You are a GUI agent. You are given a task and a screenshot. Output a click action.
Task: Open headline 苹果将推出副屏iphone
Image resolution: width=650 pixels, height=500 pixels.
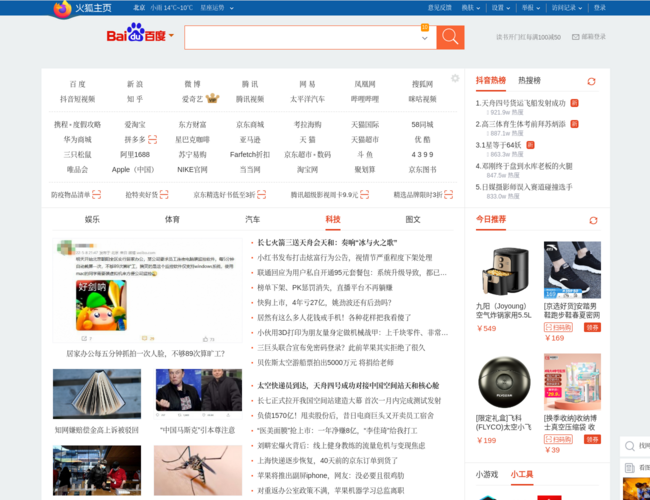[x=331, y=476]
